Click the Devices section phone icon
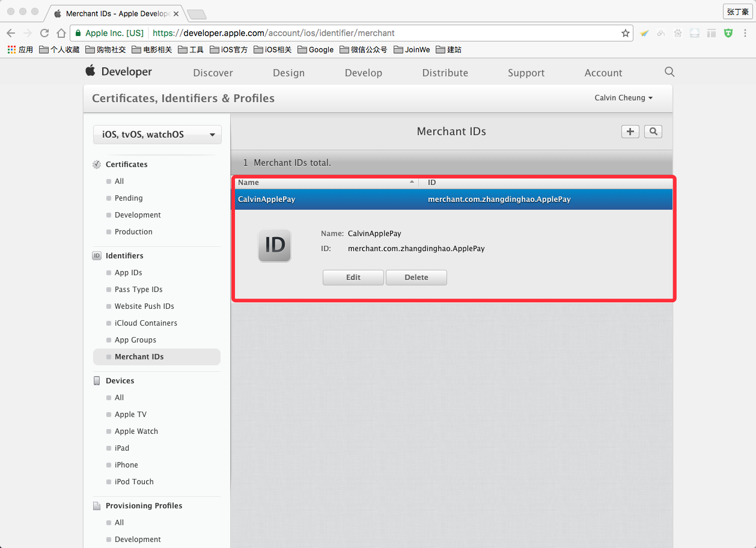Image resolution: width=756 pixels, height=548 pixels. pyautogui.click(x=97, y=380)
